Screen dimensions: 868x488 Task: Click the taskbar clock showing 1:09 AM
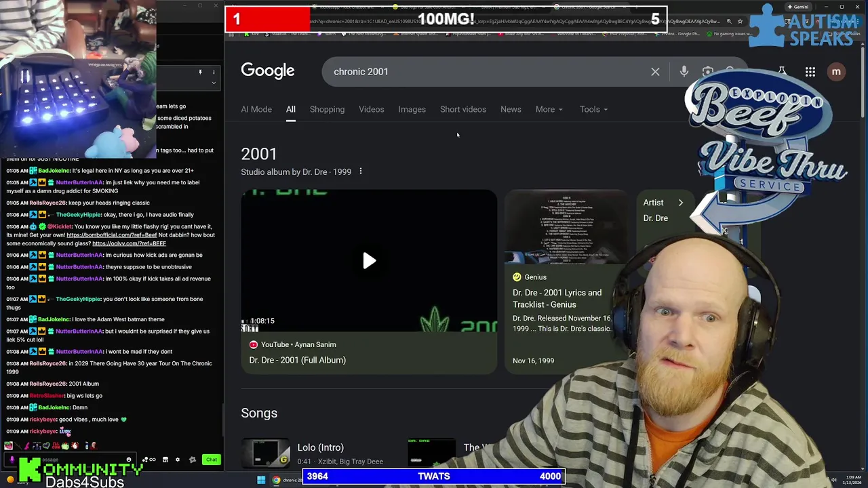click(x=851, y=481)
